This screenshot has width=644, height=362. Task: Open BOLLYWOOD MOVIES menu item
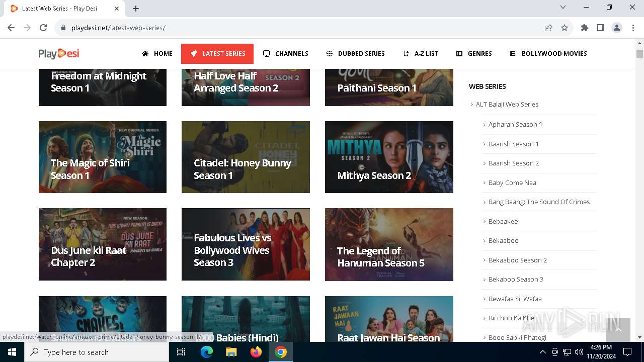548,53
